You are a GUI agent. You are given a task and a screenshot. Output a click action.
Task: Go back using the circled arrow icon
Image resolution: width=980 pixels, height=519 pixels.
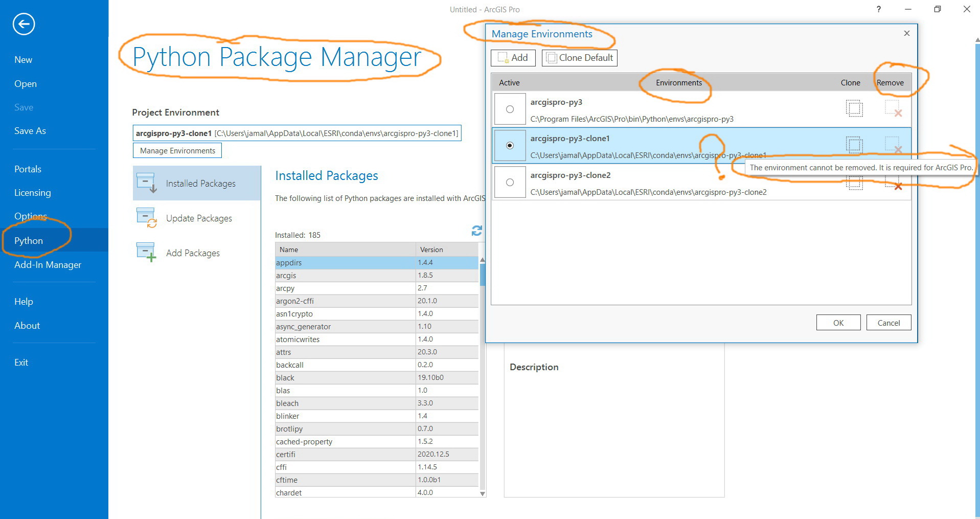coord(24,24)
